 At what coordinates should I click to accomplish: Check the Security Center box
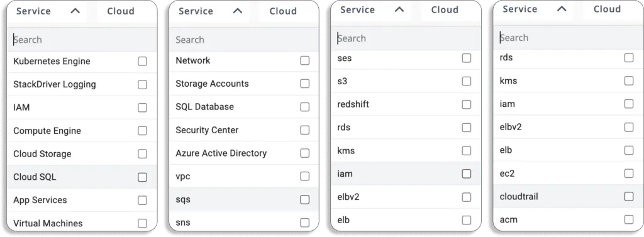[305, 130]
